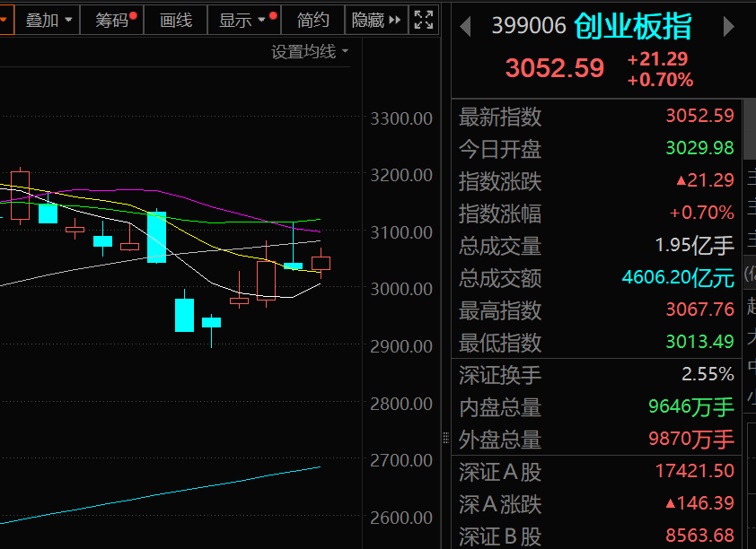The width and height of the screenshot is (756, 549).
Task: Click the panel splitter handle beside the chart
Action: 444,438
